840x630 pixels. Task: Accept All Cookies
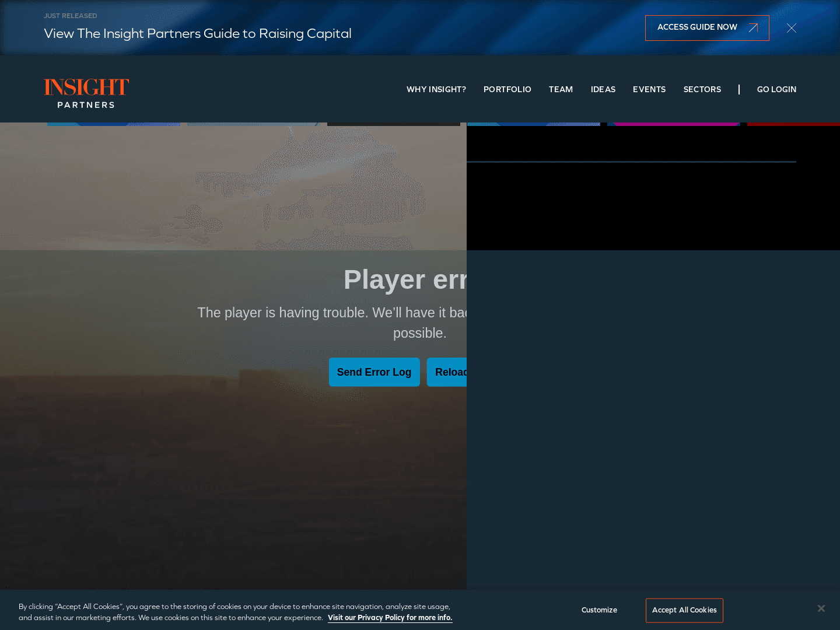coord(684,610)
